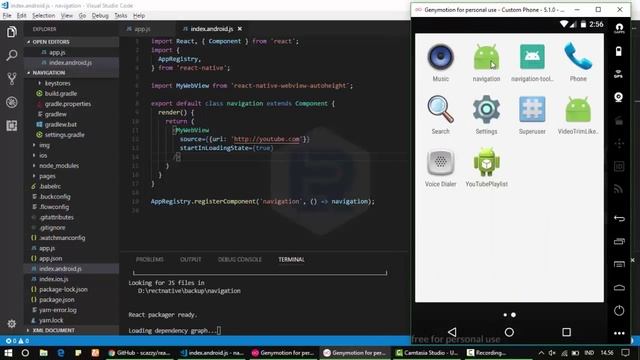Select the Terminal panel tab
This screenshot has width=640, height=360.
[x=291, y=260]
